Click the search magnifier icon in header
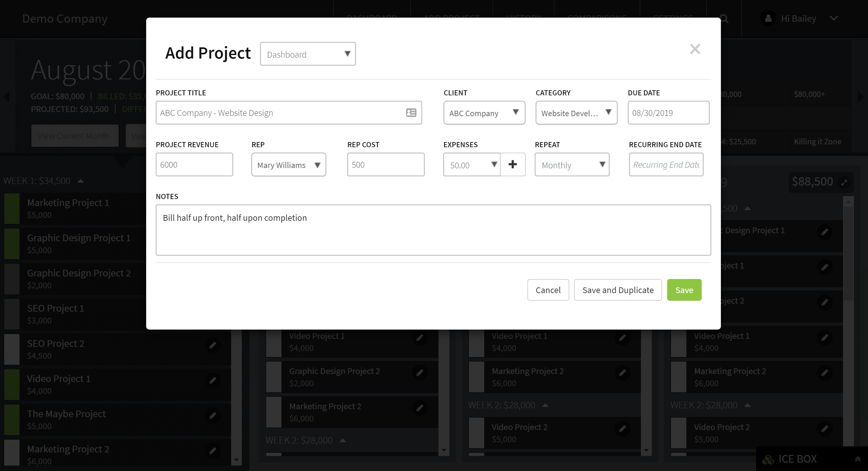The height and width of the screenshot is (471, 868). click(724, 19)
